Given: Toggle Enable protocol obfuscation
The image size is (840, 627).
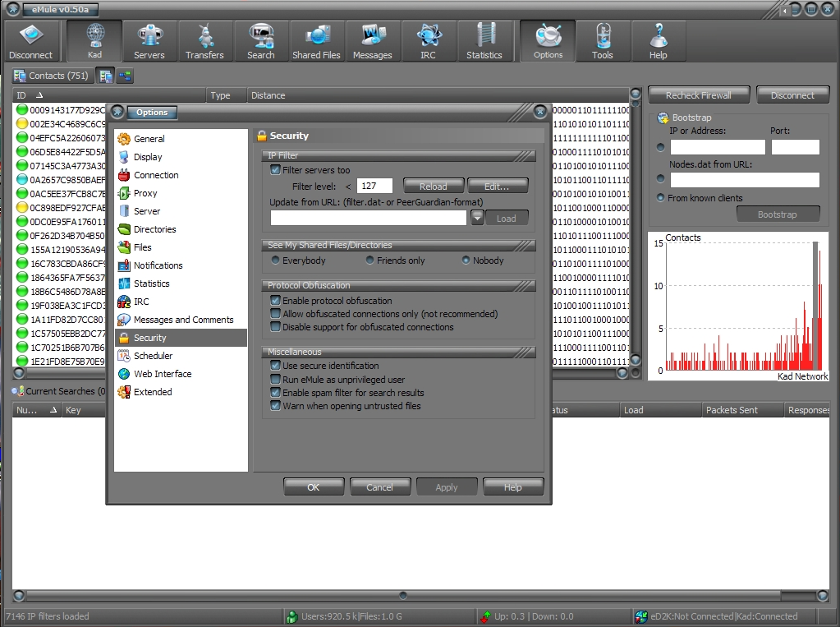Looking at the screenshot, I should tap(275, 301).
